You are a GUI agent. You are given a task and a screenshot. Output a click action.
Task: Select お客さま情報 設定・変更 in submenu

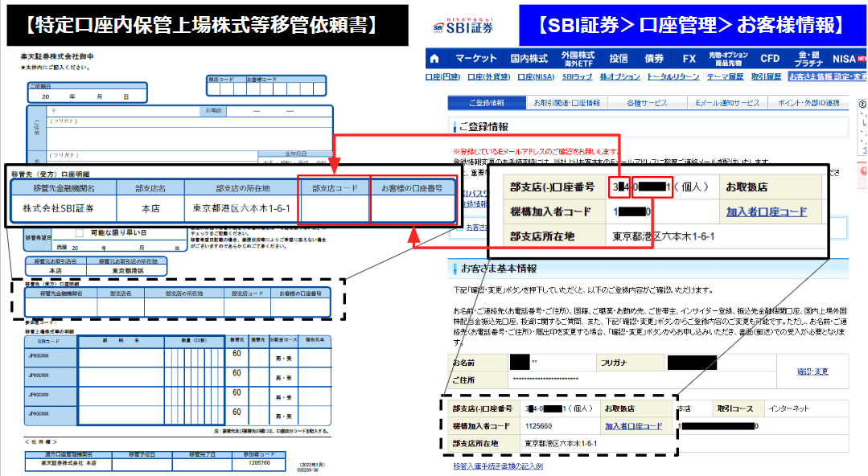[x=828, y=77]
